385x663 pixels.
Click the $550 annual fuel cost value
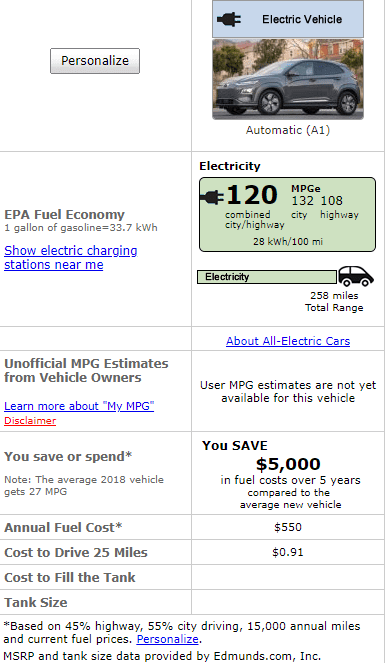pos(288,527)
